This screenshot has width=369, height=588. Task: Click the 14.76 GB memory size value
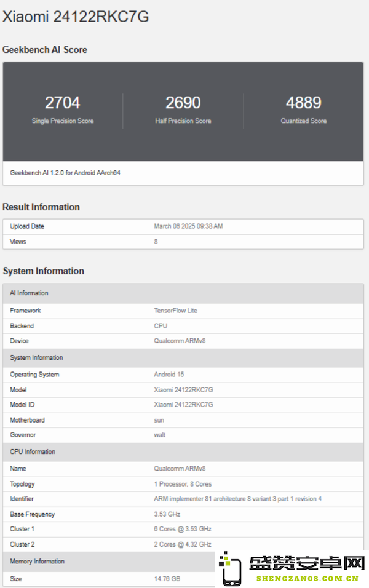pyautogui.click(x=167, y=579)
